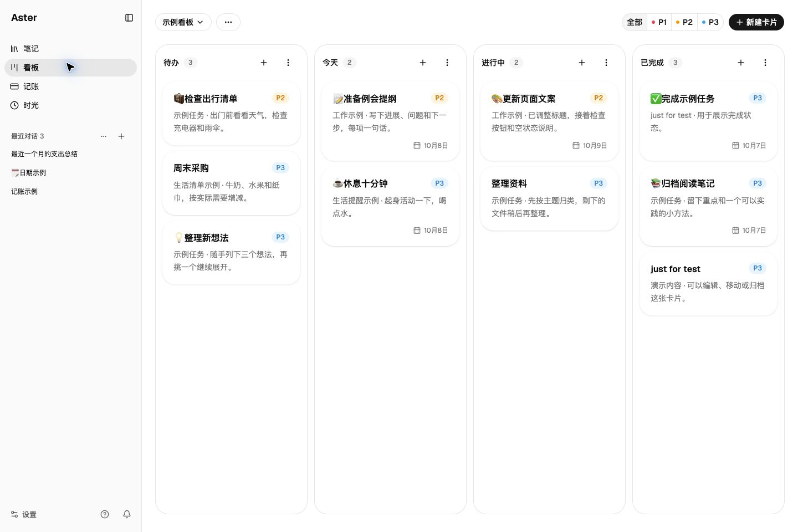Open the help question-mark icon
This screenshot has height=532, width=798.
point(105,514)
